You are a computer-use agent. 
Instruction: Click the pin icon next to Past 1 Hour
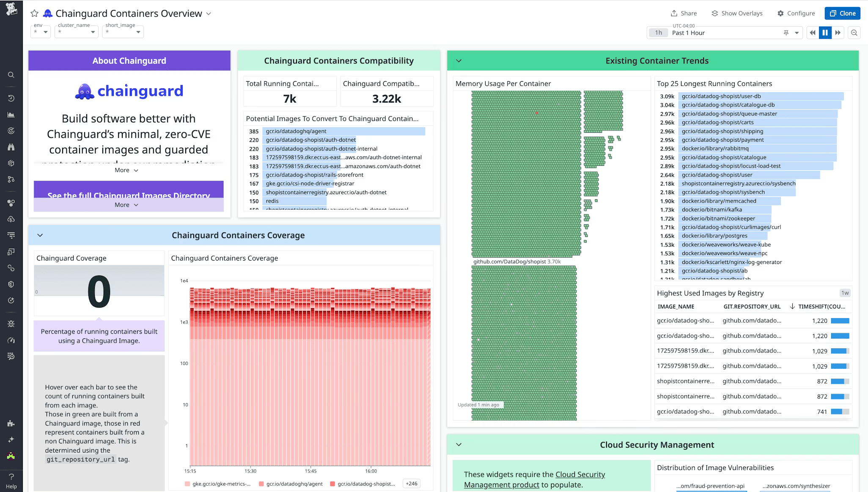coord(786,33)
